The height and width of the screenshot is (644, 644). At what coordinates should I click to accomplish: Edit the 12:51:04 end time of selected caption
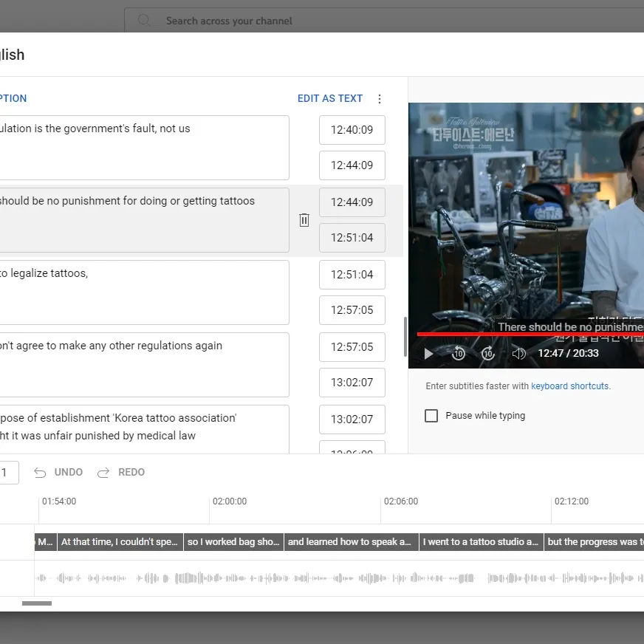(352, 238)
